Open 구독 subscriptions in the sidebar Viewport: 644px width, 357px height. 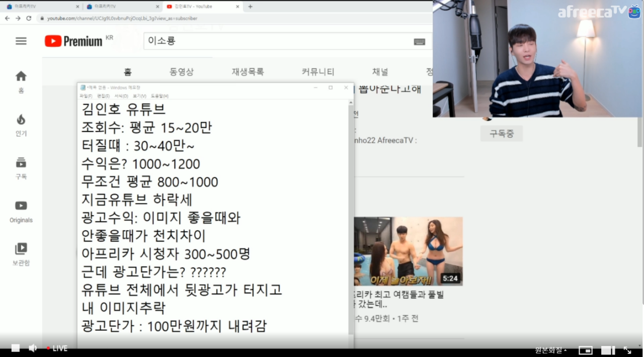[x=21, y=168]
